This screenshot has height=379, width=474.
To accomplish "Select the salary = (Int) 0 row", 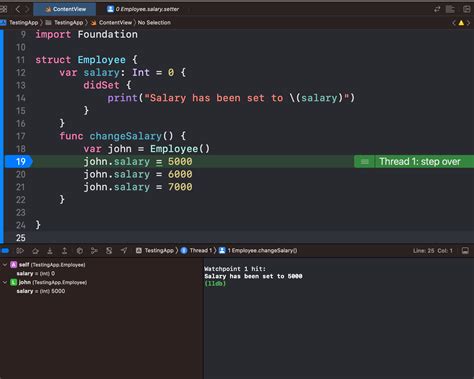I will pos(36,274).
